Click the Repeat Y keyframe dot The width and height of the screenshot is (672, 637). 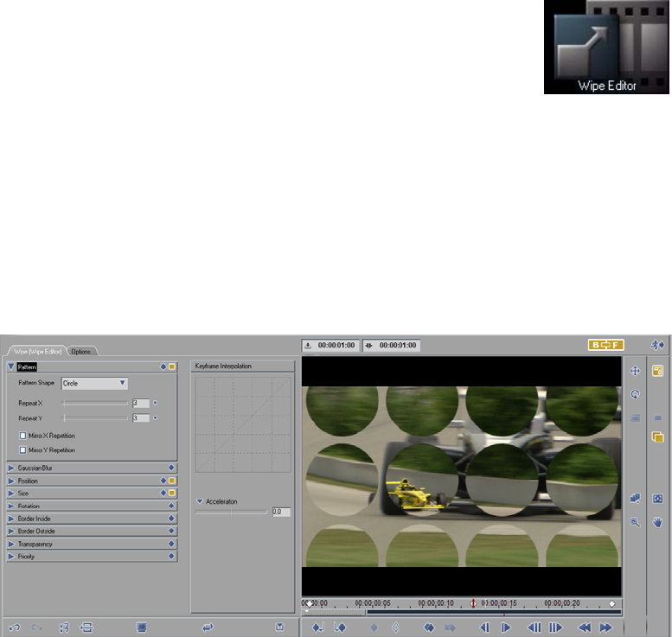click(x=155, y=417)
